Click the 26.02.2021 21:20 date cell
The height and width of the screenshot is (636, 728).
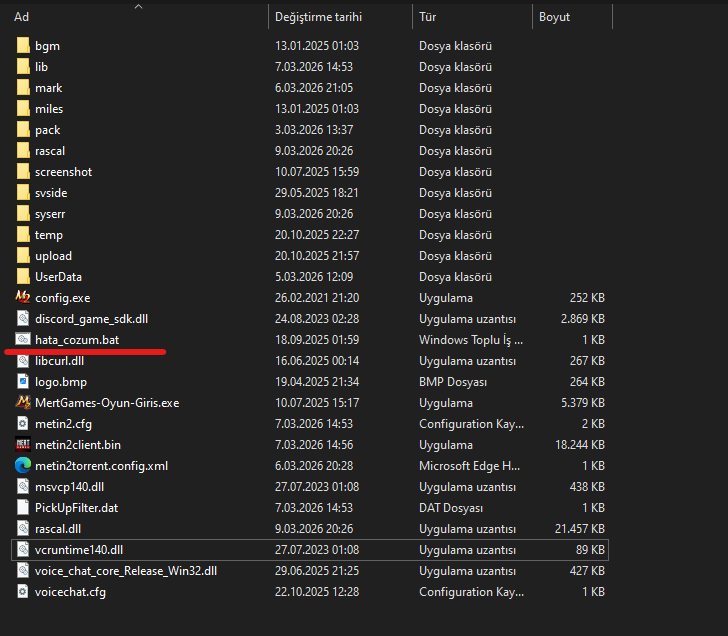(x=317, y=298)
